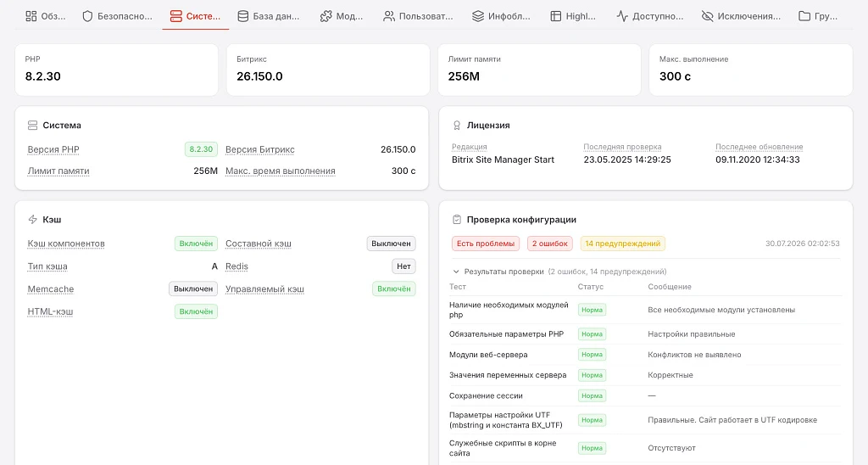Click the Служебные скрипты в корне сайта row
Screen dimensions: 868x465
click(x=645, y=448)
